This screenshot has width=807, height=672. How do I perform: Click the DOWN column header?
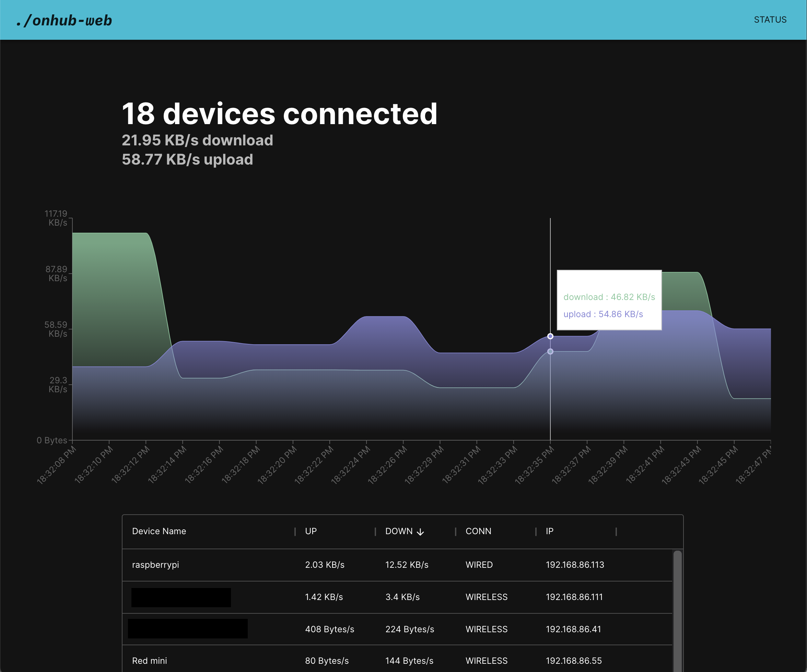(399, 531)
